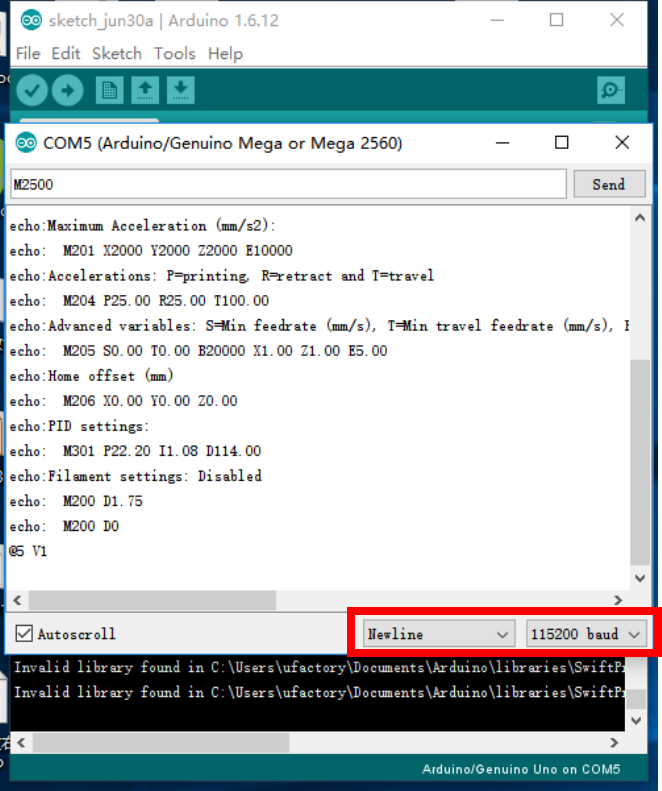
Task: Click the serial output horizontal scrollbar thumb
Action: coord(152,600)
